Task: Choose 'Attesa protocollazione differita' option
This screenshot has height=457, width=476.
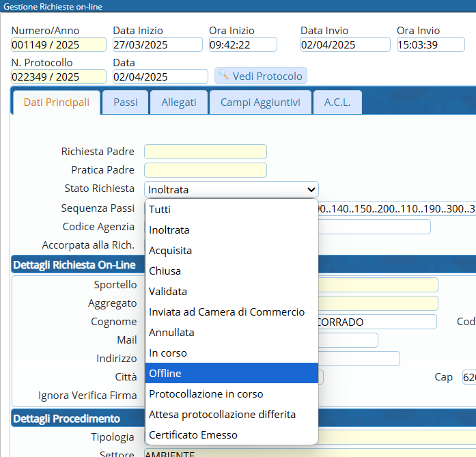Action: tap(232, 415)
